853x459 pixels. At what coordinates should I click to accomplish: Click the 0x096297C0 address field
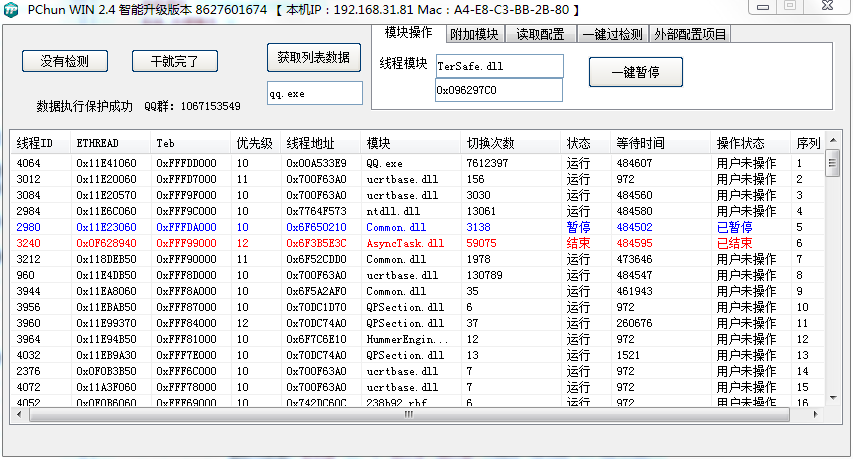(x=498, y=90)
